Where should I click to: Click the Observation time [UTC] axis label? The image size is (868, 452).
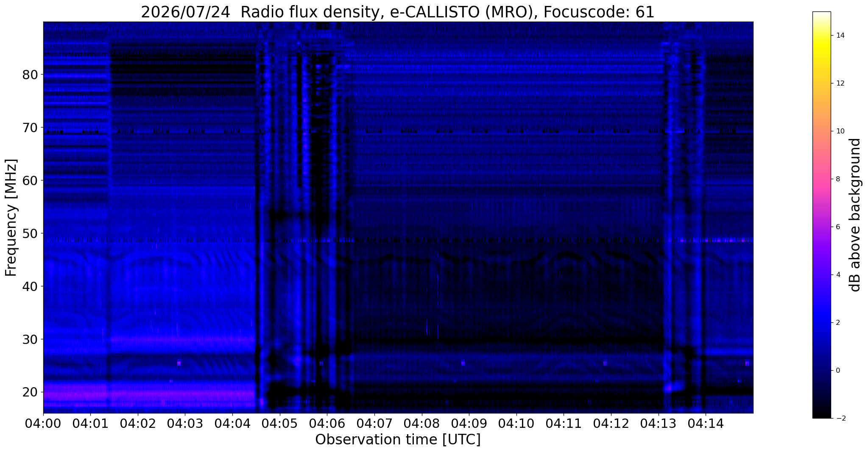point(398,440)
